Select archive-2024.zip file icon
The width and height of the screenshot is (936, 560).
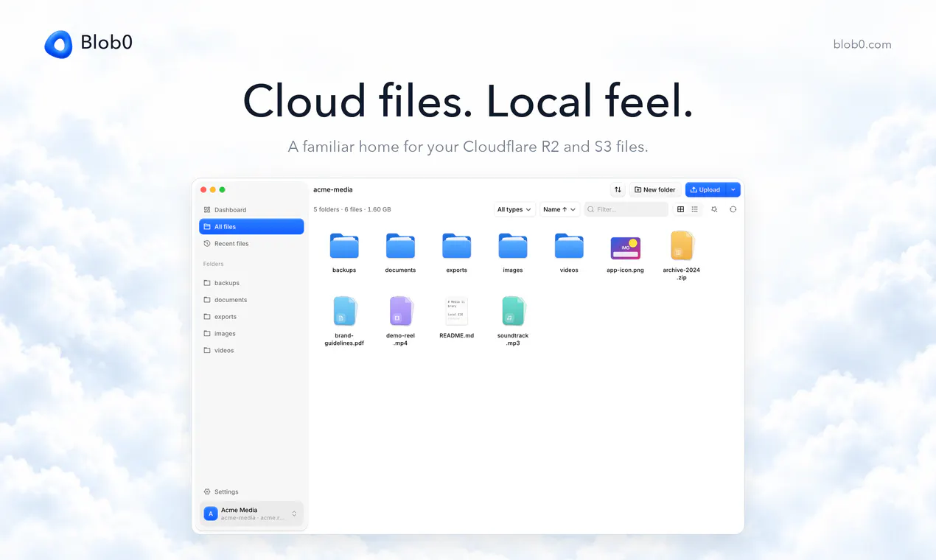pyautogui.click(x=682, y=245)
